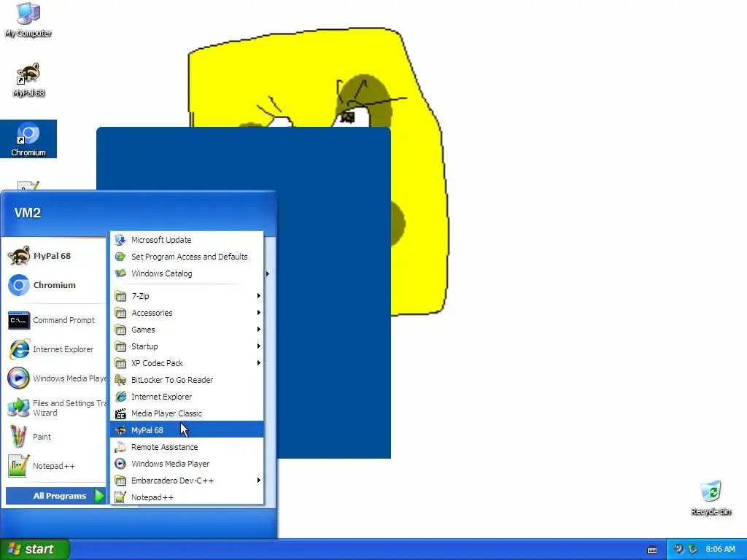
Task: Click the 8:06 AM clock
Action: tap(720, 549)
